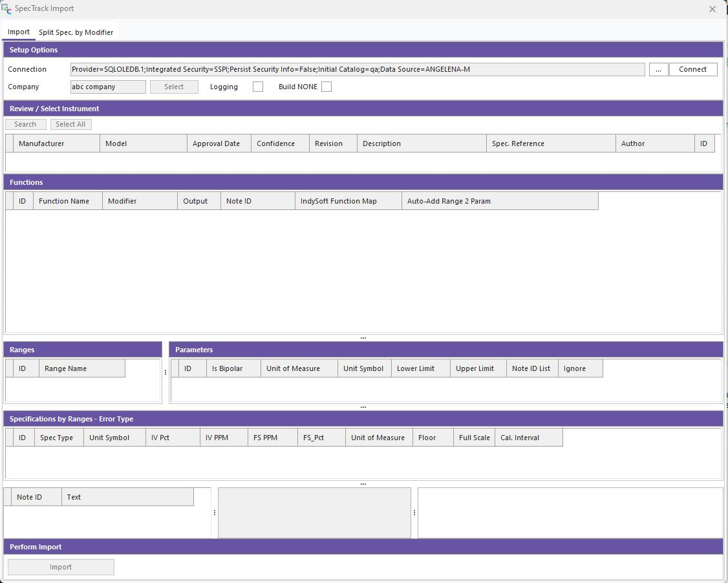Enable the Logging checkbox
728x583 pixels.
[x=258, y=87]
